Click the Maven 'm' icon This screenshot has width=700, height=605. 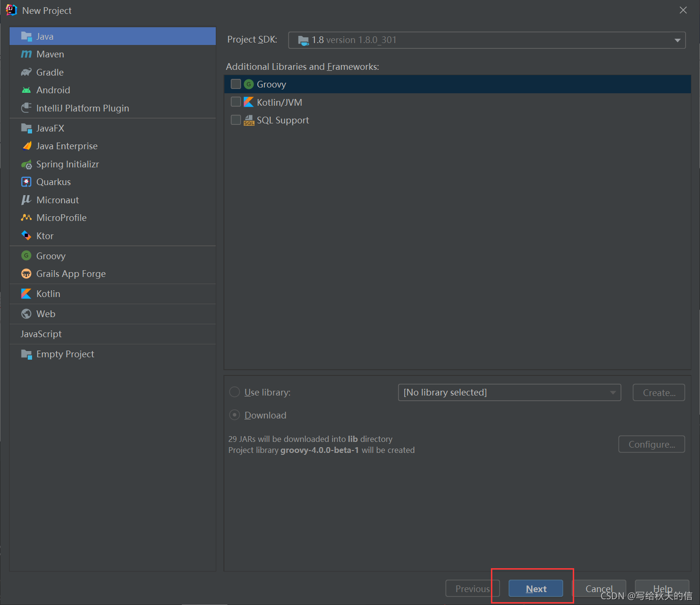pos(26,54)
